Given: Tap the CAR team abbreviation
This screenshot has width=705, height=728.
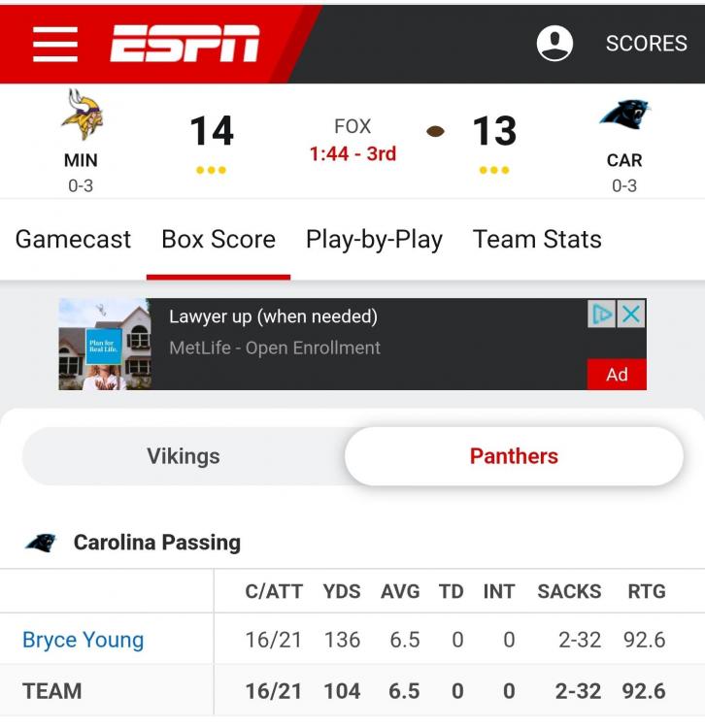Looking at the screenshot, I should (624, 160).
